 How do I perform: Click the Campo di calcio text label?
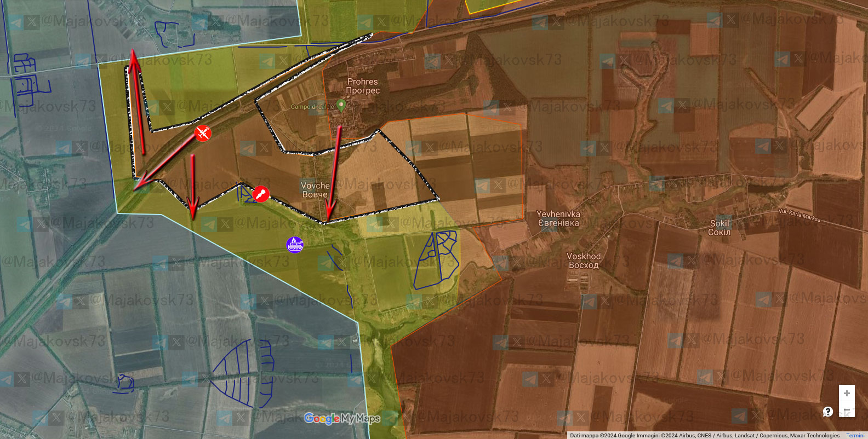(x=312, y=107)
